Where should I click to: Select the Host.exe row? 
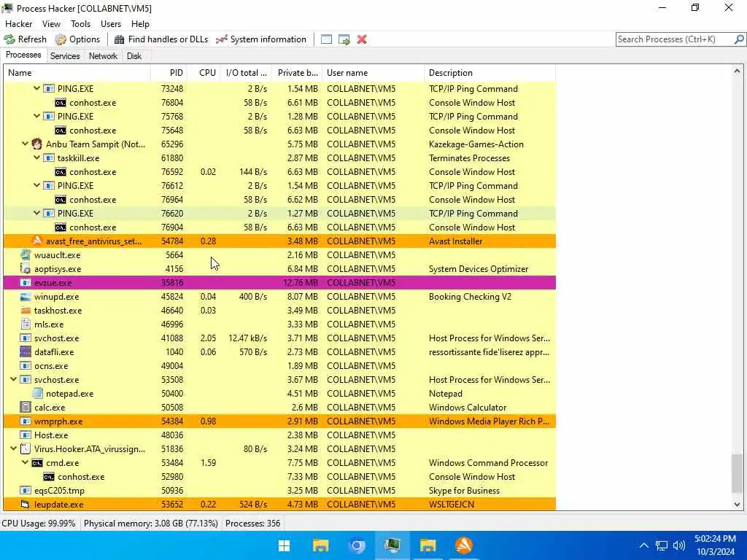tap(279, 435)
